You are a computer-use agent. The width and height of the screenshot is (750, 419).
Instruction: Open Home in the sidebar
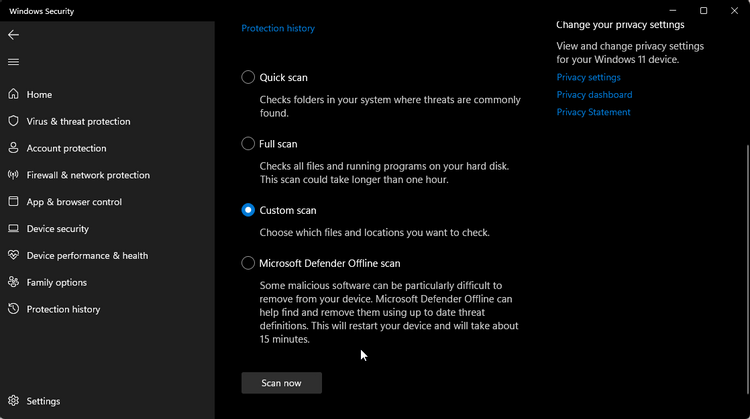click(x=39, y=95)
